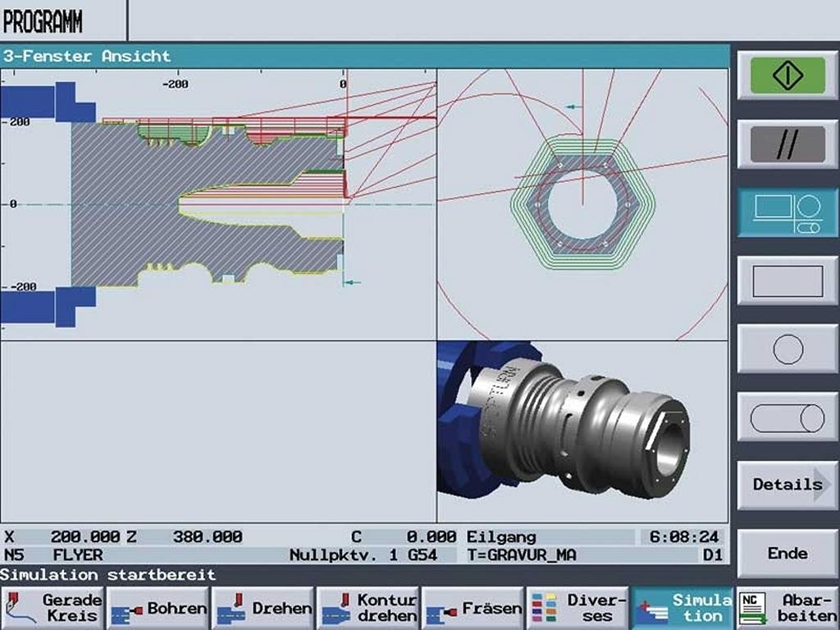Click the Abarbeiten NC execute softkey
The image size is (840, 630).
click(787, 608)
